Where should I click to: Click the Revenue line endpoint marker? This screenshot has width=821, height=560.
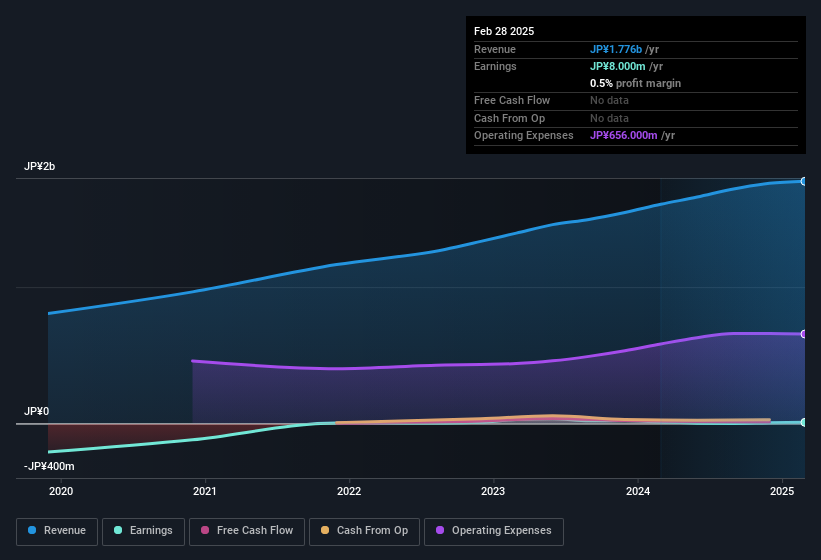click(x=804, y=182)
